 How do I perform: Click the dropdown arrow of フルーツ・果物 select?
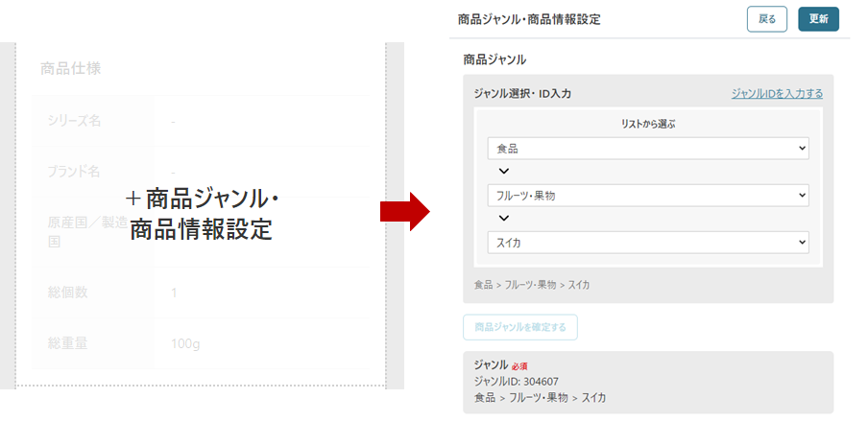pyautogui.click(x=802, y=196)
